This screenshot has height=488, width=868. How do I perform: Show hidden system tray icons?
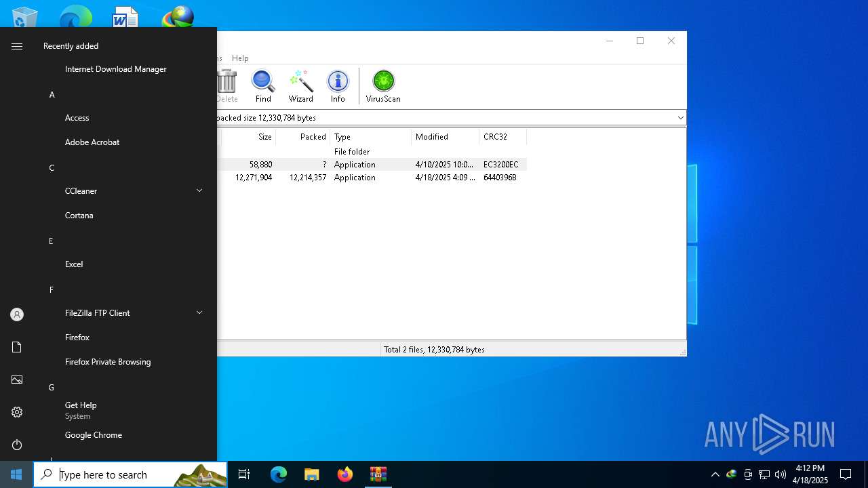pyautogui.click(x=715, y=474)
